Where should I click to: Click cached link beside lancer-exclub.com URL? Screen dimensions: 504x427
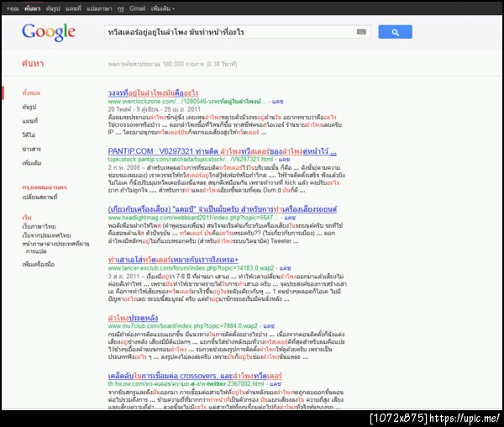(285, 268)
